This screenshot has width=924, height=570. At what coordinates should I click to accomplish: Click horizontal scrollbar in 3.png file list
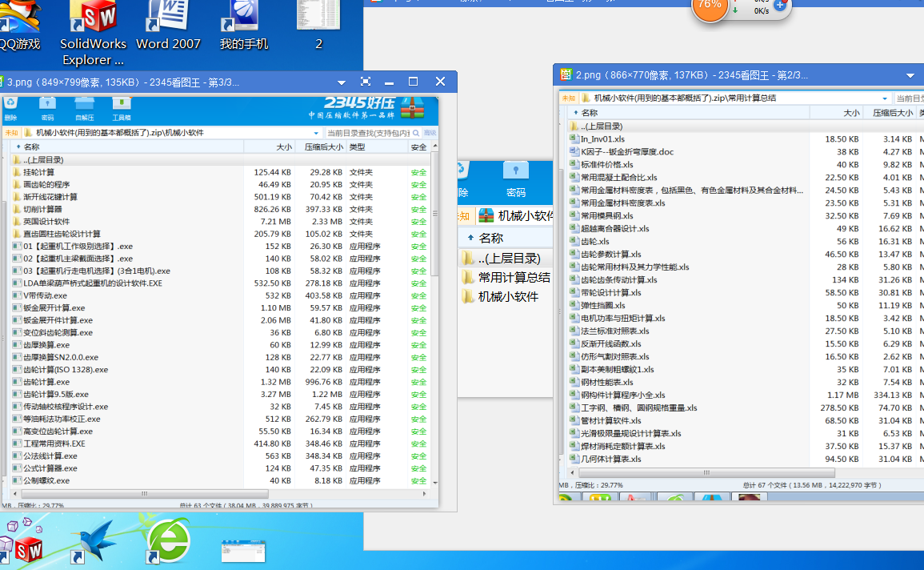tap(144, 494)
